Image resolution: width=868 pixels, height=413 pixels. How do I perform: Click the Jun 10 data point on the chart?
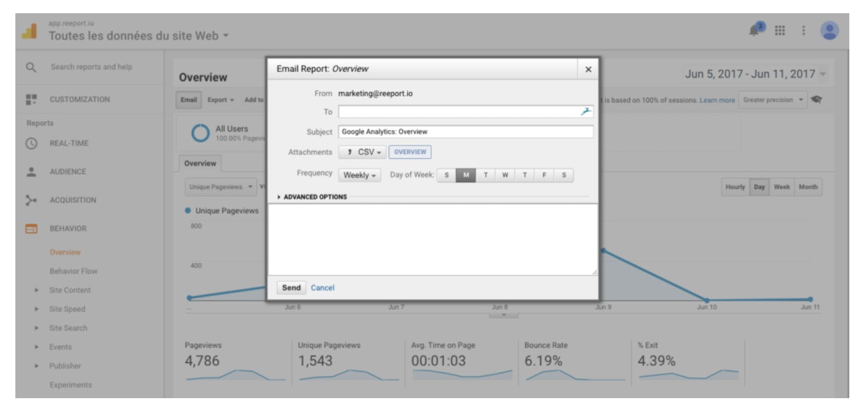click(x=707, y=300)
